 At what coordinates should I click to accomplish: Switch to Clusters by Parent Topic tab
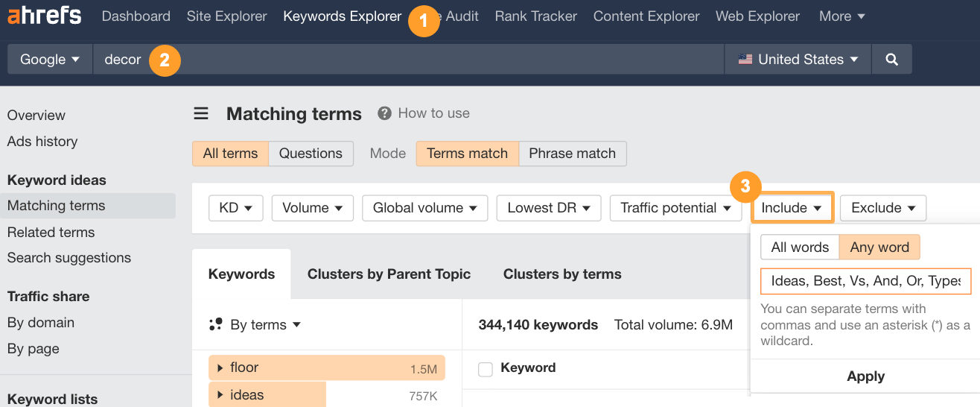coord(389,274)
